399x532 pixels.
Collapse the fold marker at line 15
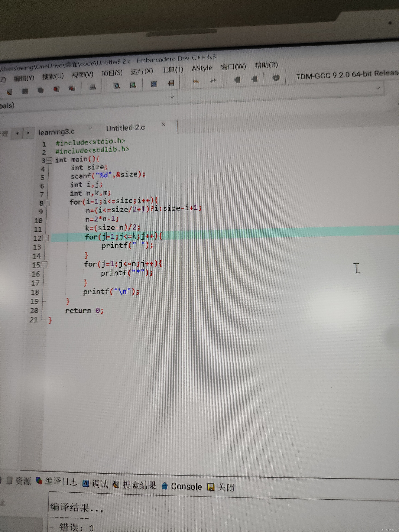[44, 265]
